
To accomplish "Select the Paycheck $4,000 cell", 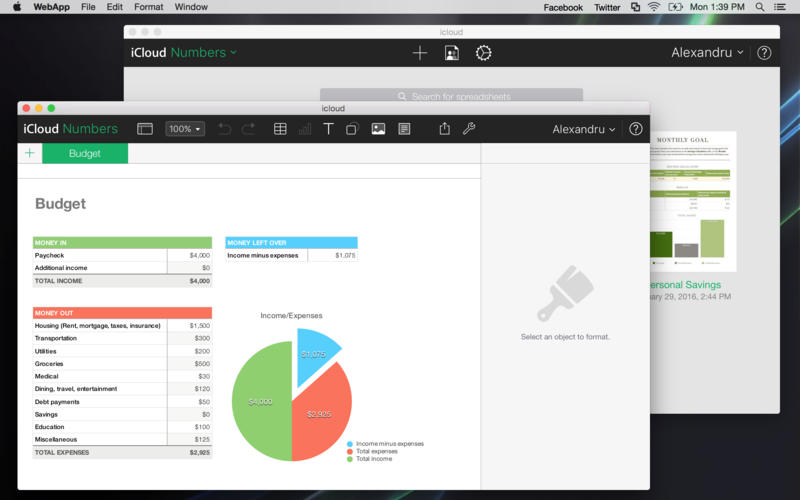I will [x=189, y=255].
